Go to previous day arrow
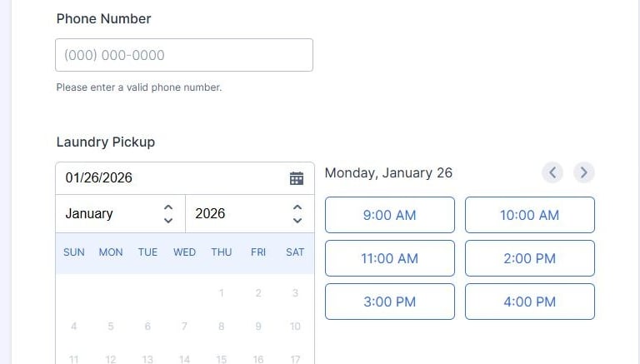 pos(552,172)
